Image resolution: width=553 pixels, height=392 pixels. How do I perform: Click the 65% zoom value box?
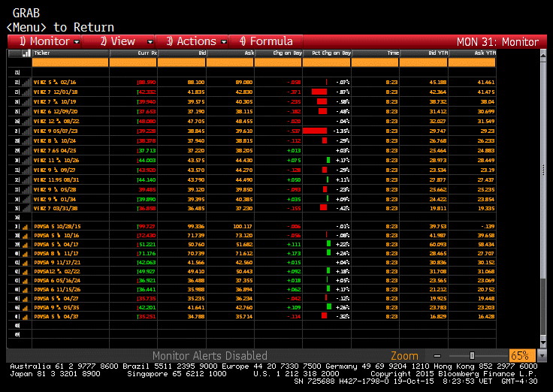522,356
